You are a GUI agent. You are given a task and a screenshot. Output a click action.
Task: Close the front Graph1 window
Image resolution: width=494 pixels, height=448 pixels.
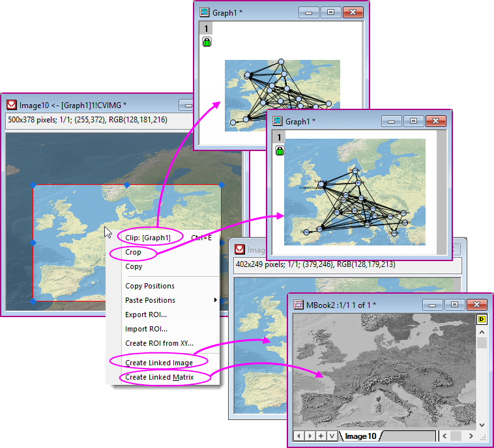click(x=436, y=121)
